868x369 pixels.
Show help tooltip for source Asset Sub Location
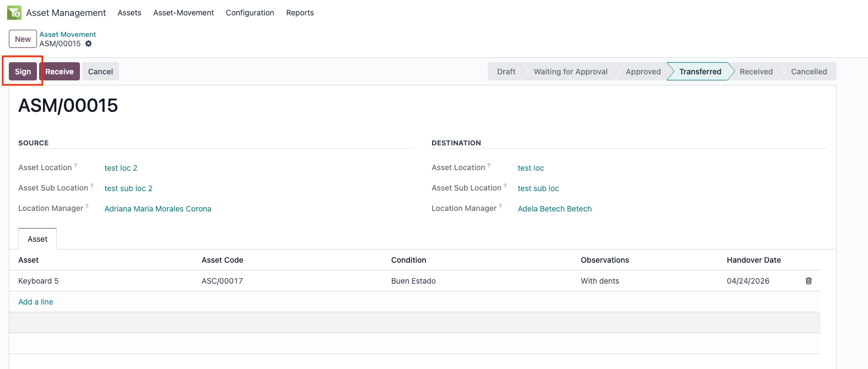click(92, 186)
